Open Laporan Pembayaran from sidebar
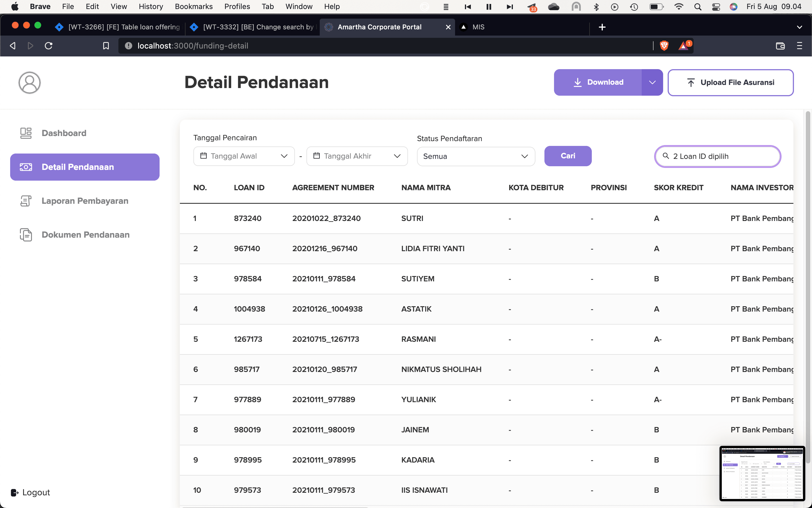Viewport: 812px width, 508px height. click(x=74, y=201)
